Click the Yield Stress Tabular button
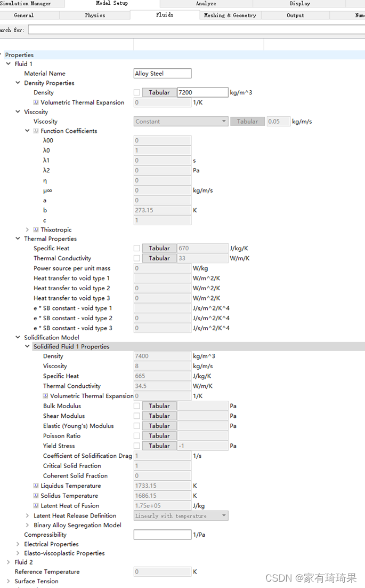This screenshot has height=588, width=365. click(159, 446)
